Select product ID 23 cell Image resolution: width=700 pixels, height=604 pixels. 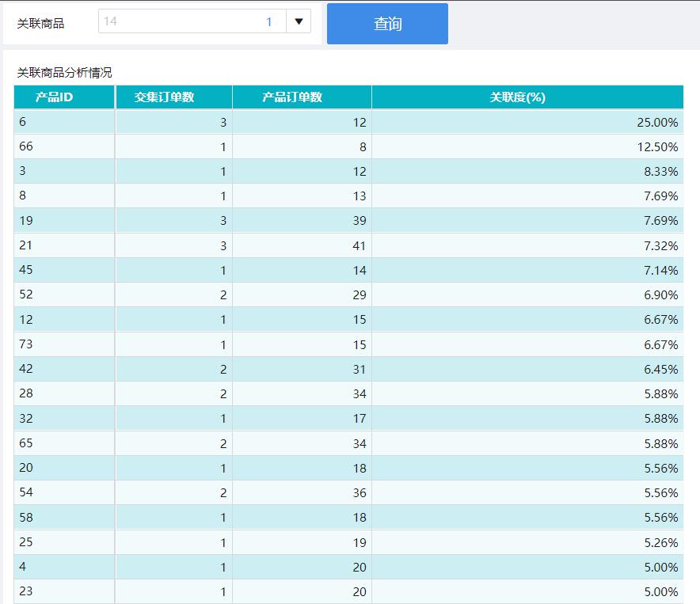(x=64, y=591)
